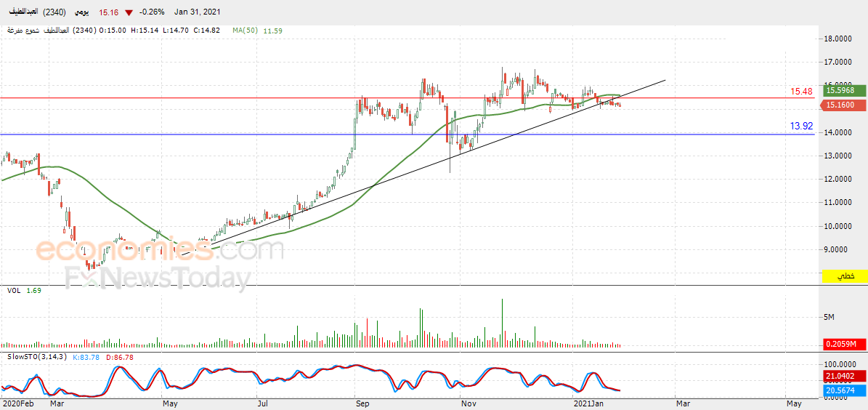Click the blue 20.5674 stochastic value tag
This screenshot has height=410, width=868.
pyautogui.click(x=844, y=390)
